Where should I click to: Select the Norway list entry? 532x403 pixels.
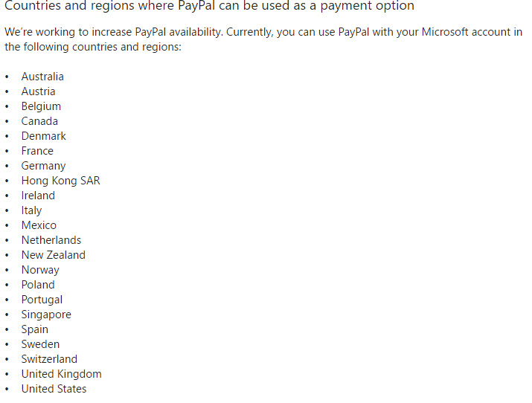(40, 270)
